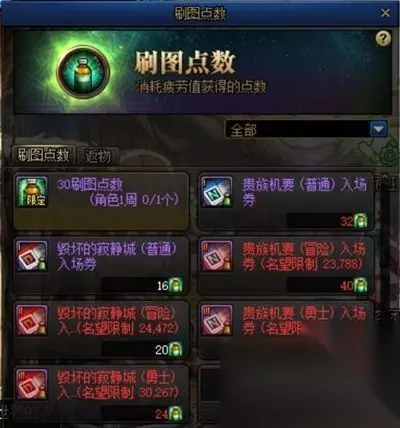Select 贵族机要(普通)入场券 item name
The width and height of the screenshot is (400, 428).
tap(304, 192)
